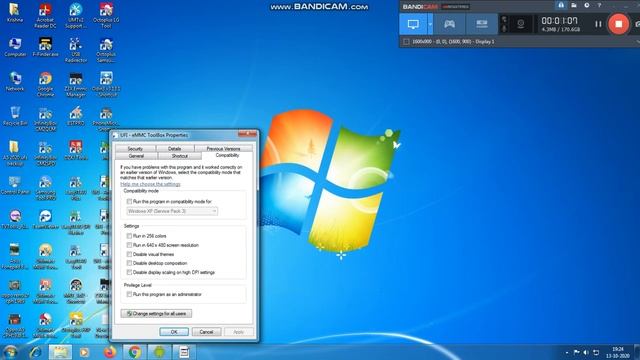The image size is (640, 360).
Task: Open Action Center flag in tray
Action: (576, 352)
